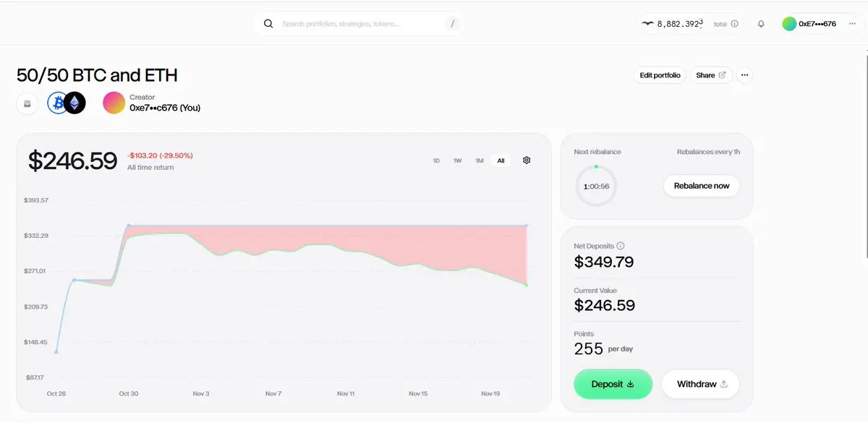This screenshot has width=868, height=423.
Task: Select the 1W chart range
Action: 458,161
